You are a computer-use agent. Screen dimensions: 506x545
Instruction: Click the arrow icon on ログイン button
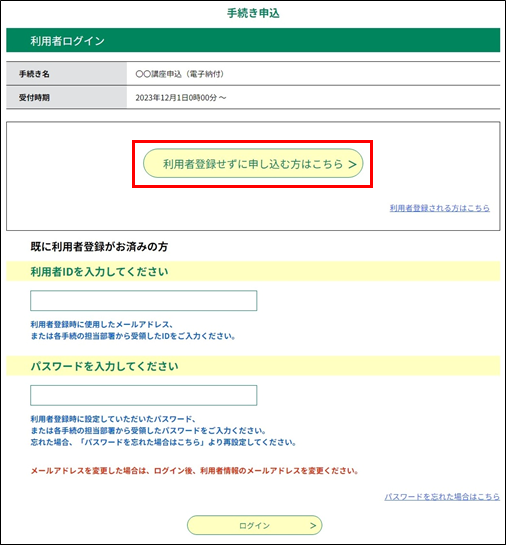click(313, 526)
